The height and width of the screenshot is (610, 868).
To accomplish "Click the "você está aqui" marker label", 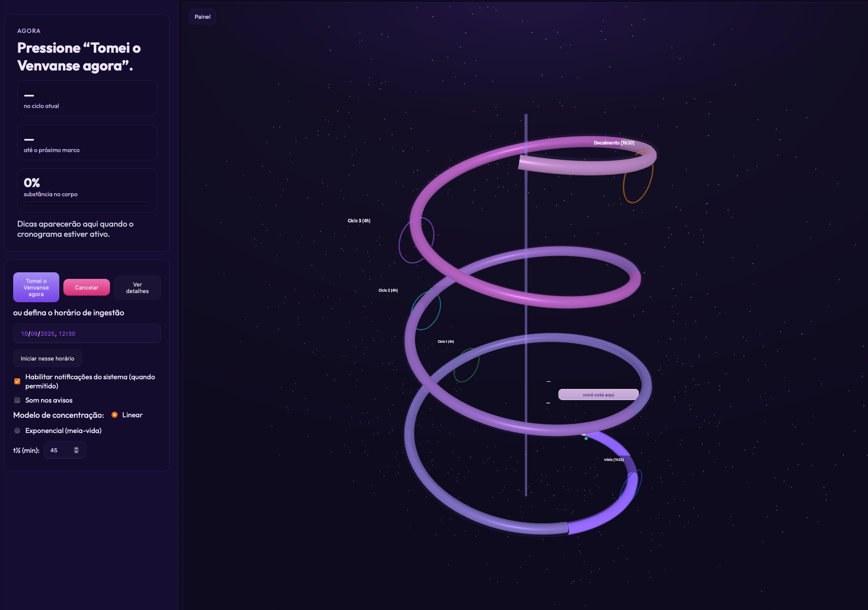I will pyautogui.click(x=598, y=394).
